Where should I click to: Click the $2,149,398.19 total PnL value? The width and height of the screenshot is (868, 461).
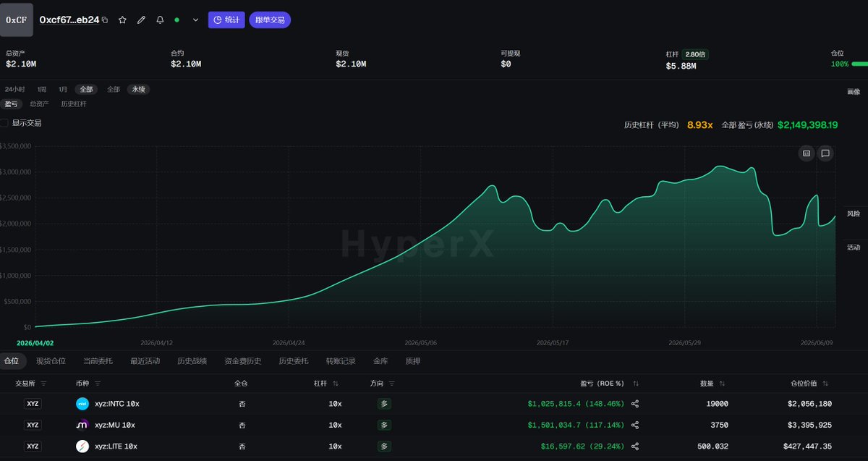[808, 125]
